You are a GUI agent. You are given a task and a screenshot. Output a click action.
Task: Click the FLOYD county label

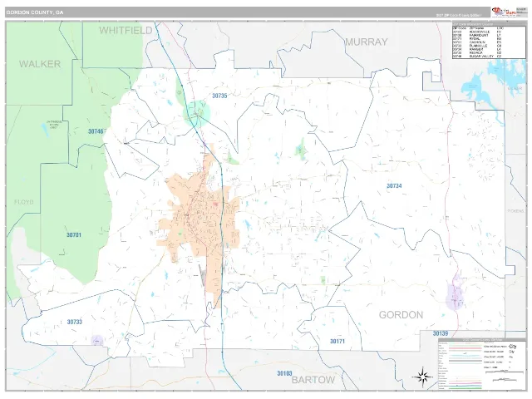click(24, 202)
